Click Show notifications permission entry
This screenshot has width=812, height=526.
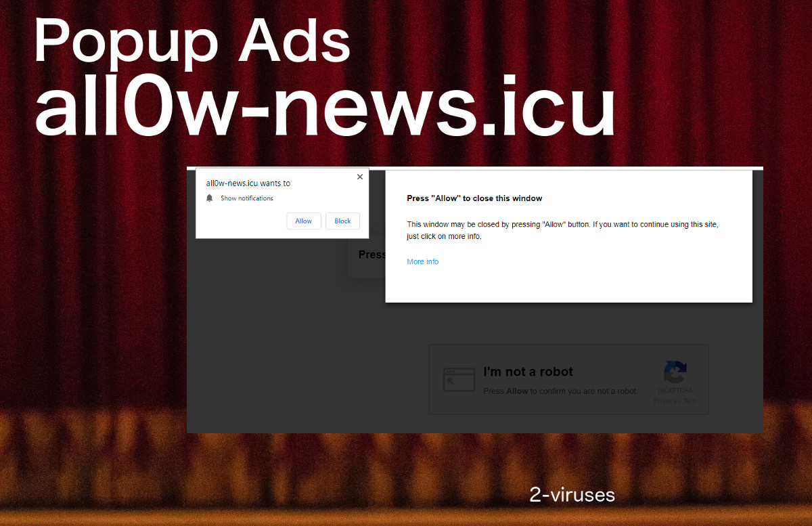pyautogui.click(x=246, y=198)
